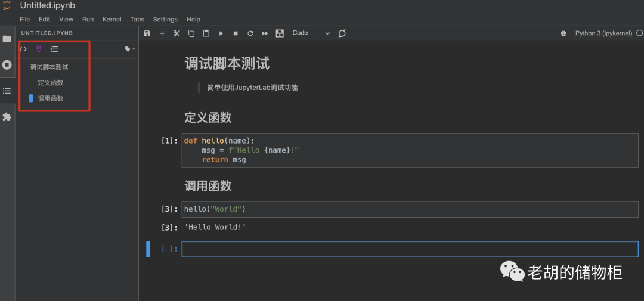Image resolution: width=644 pixels, height=301 pixels.
Task: Save the notebook using the toolbar
Action: (147, 33)
